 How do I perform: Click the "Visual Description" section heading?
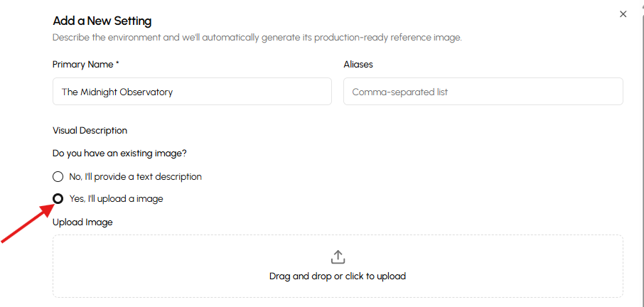point(90,131)
